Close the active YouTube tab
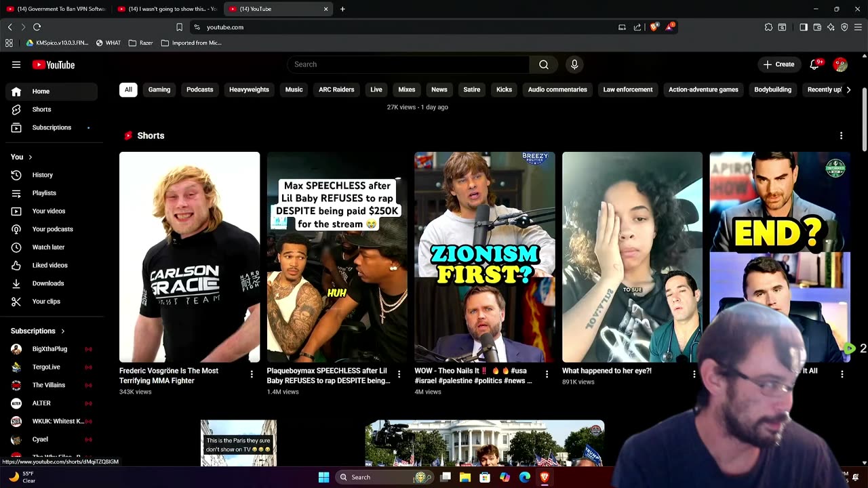The height and width of the screenshot is (488, 868). tap(325, 9)
